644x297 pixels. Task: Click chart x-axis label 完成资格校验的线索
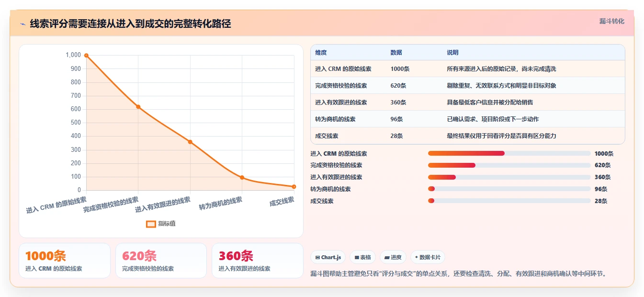pyautogui.click(x=111, y=205)
